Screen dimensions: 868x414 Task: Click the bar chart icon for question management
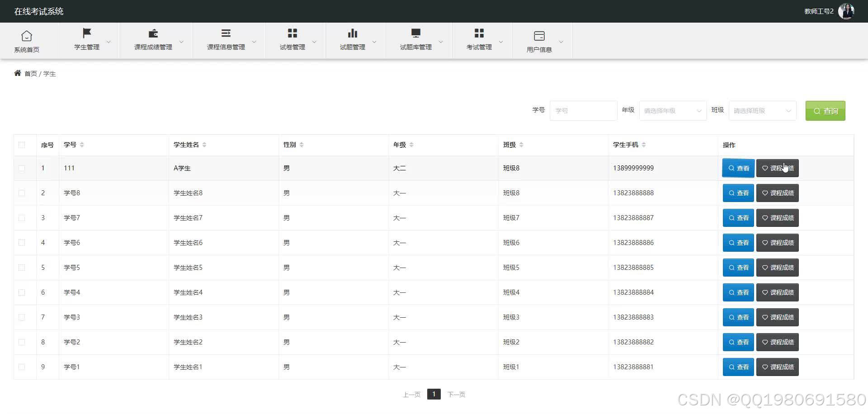[x=353, y=33]
